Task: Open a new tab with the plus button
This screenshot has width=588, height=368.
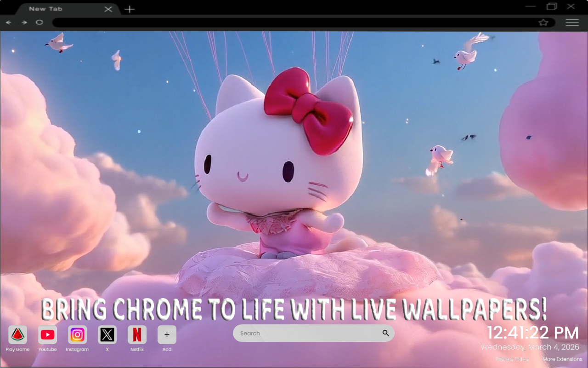Action: 130,9
